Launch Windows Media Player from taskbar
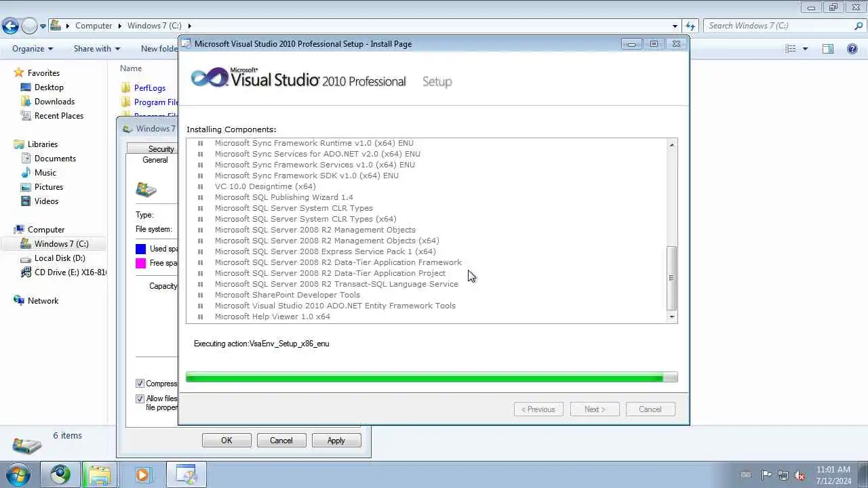 (142, 474)
